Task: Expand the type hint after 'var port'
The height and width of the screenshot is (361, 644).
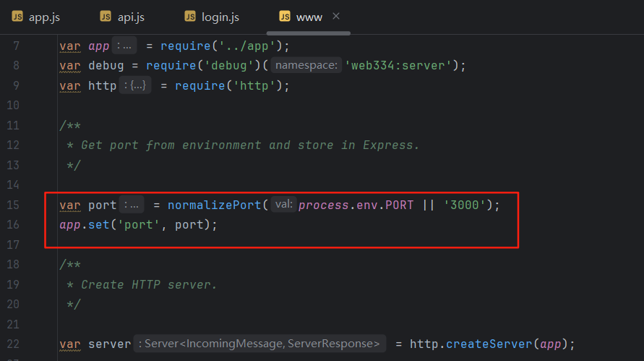Action: coord(132,205)
